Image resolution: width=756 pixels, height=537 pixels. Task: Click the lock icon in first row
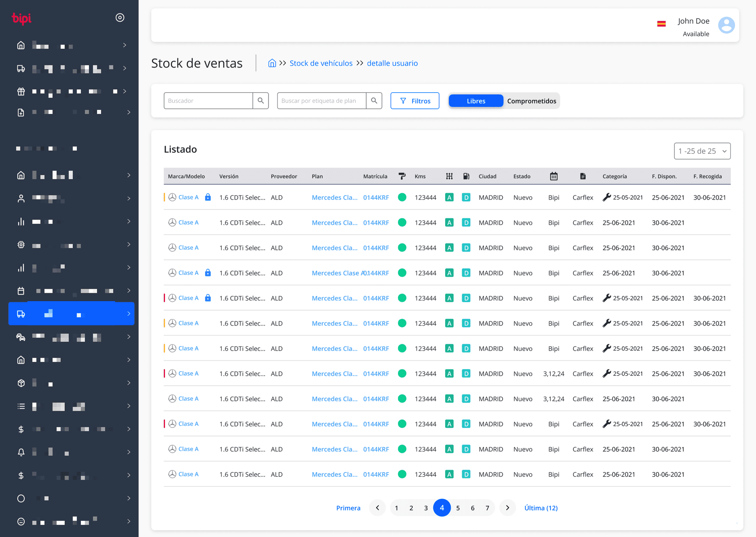208,197
